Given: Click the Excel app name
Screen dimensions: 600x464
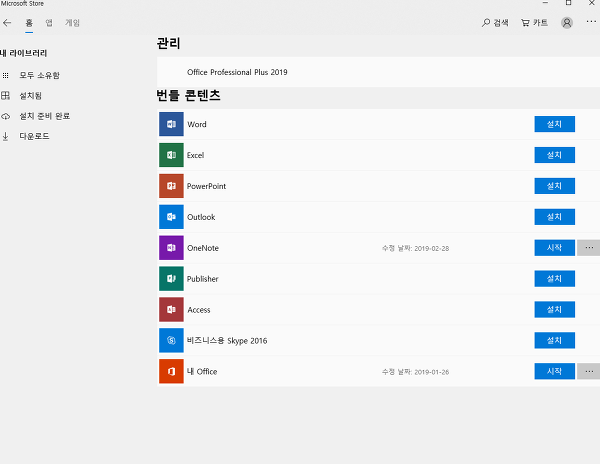Looking at the screenshot, I should coord(195,155).
